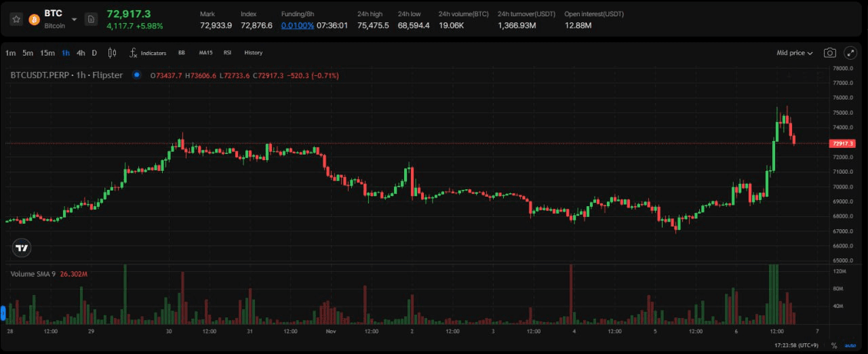This screenshot has height=354, width=868.
Task: Take a chart snapshot with camera icon
Action: click(829, 53)
